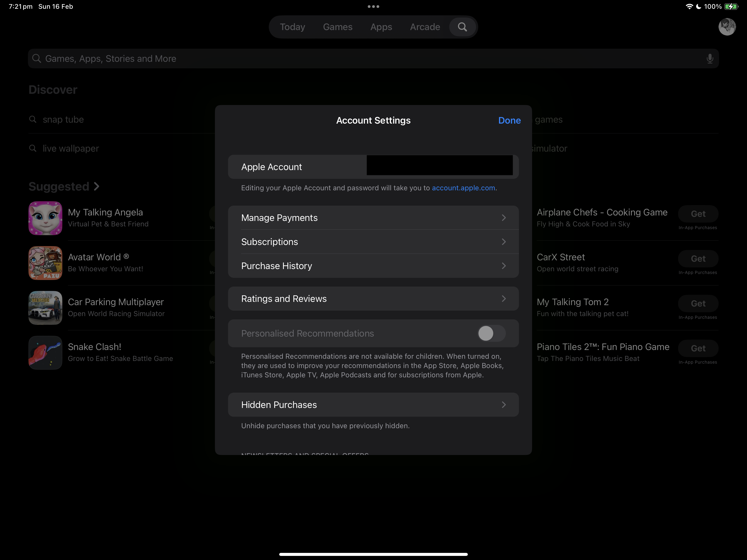Open Car Parking Multiplayer app icon
747x560 pixels.
[x=45, y=308]
